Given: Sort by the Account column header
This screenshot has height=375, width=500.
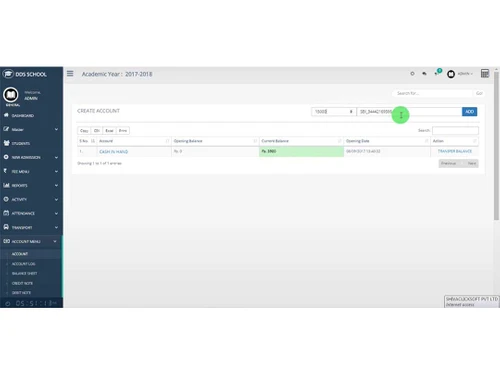Looking at the screenshot, I should (134, 141).
